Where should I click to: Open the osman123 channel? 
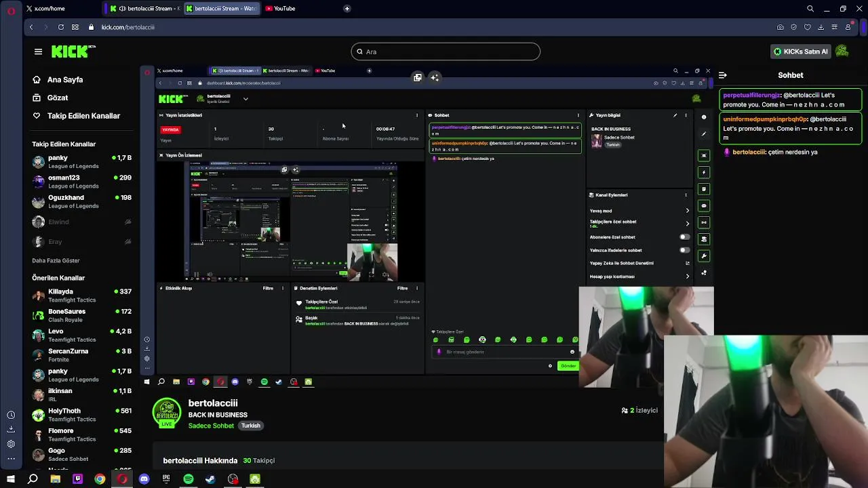click(x=81, y=182)
